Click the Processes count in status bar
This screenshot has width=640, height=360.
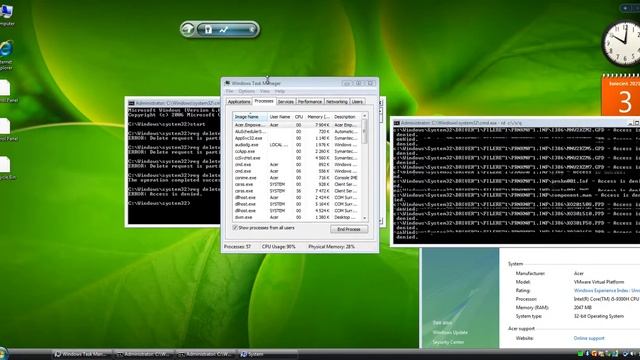pos(237,247)
